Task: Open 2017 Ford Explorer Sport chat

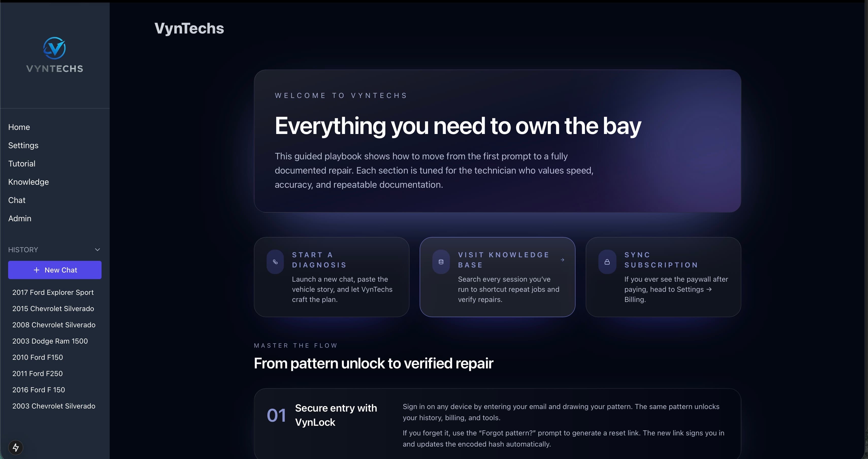Action: [53, 292]
